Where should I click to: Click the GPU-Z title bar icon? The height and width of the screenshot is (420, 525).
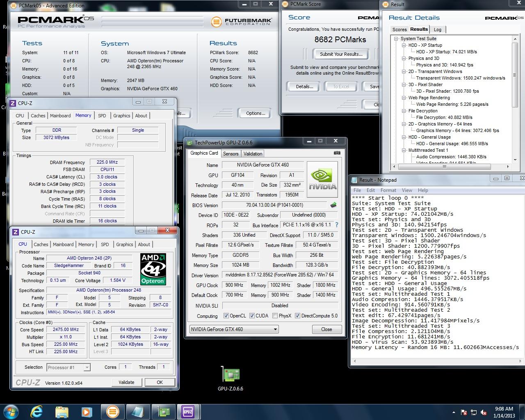[190, 143]
